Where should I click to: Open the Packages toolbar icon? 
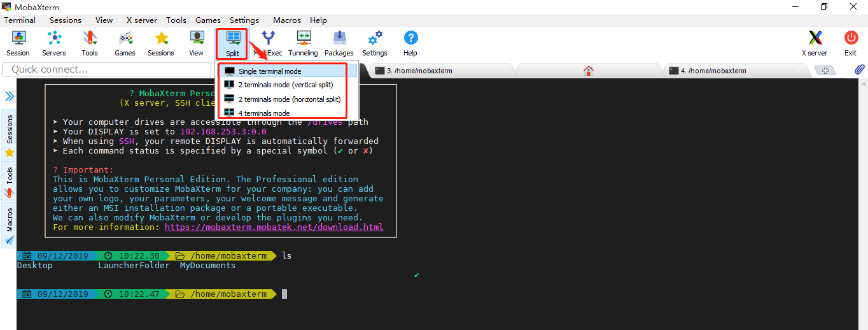339,43
